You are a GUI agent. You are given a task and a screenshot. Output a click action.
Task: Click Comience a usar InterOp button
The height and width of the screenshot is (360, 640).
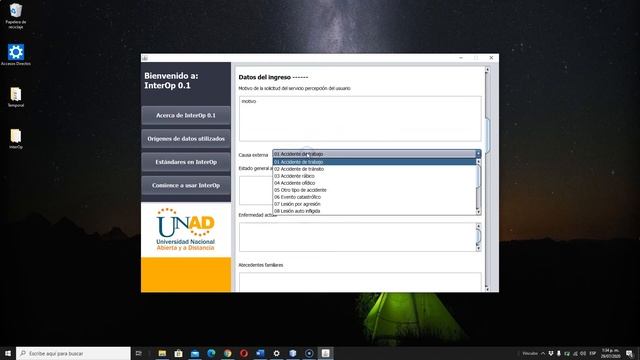[186, 185]
